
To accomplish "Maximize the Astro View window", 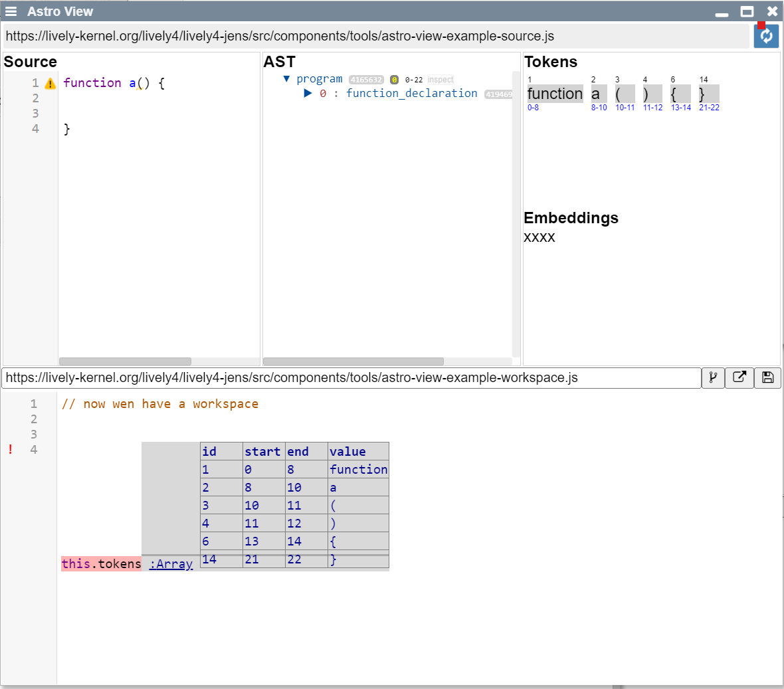I will click(x=747, y=11).
